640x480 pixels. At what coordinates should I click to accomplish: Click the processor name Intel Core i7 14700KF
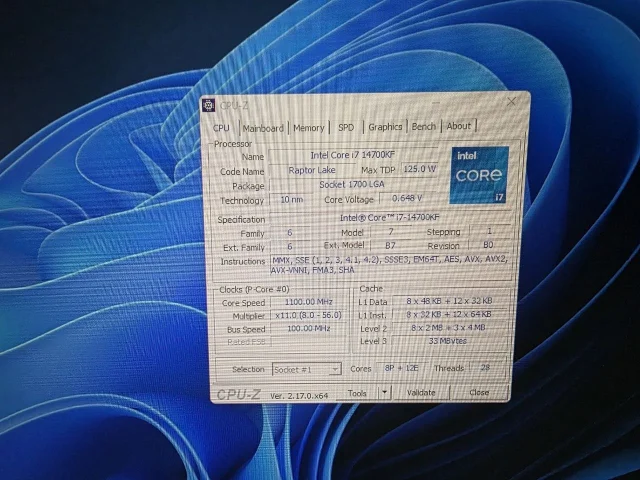pyautogui.click(x=353, y=155)
